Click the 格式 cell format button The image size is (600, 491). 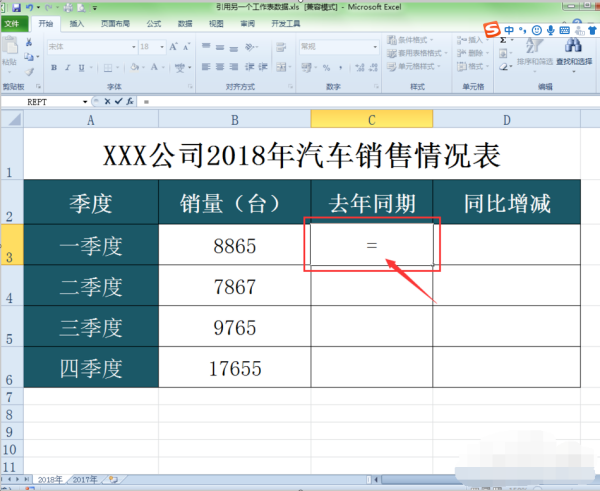473,67
